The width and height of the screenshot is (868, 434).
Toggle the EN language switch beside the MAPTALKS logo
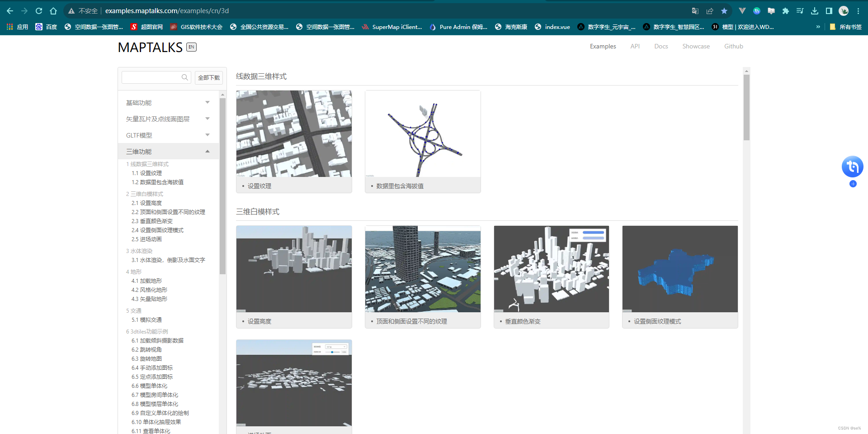191,47
